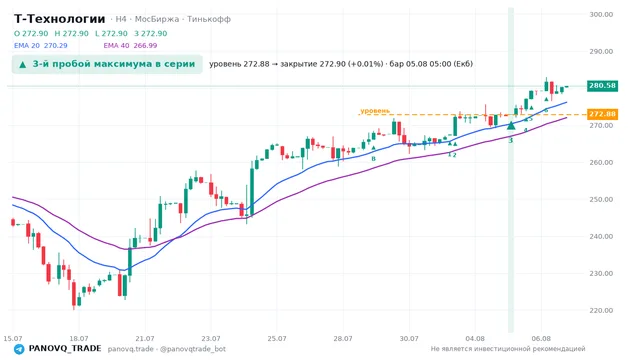
Task: Click the 290.00 price axis label
Action: point(601,51)
